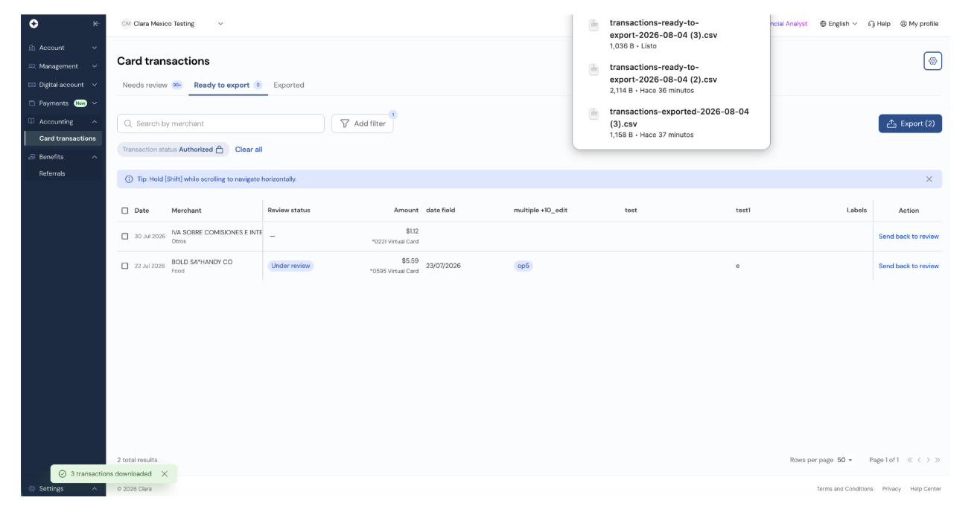This screenshot has width=980, height=512.
Task: Click file icon of ready-to-export (3).csv
Action: (594, 25)
